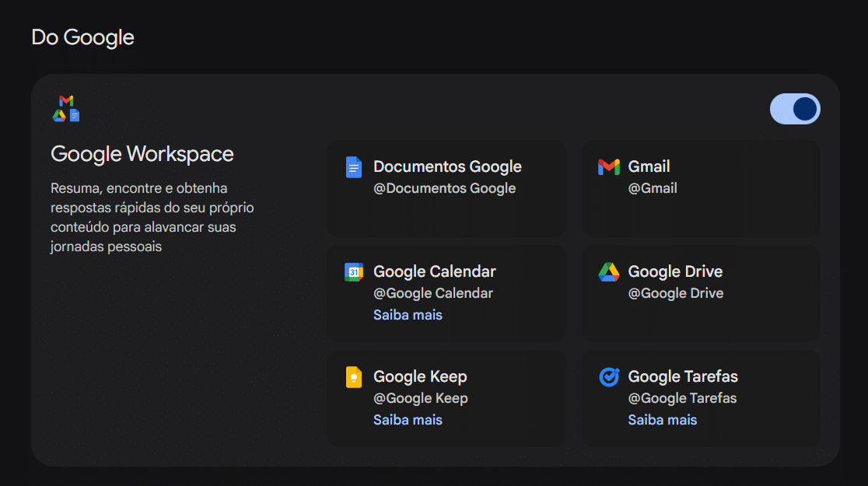Click the description starting with Resuma, encontre
The image size is (868, 486).
pyautogui.click(x=152, y=218)
